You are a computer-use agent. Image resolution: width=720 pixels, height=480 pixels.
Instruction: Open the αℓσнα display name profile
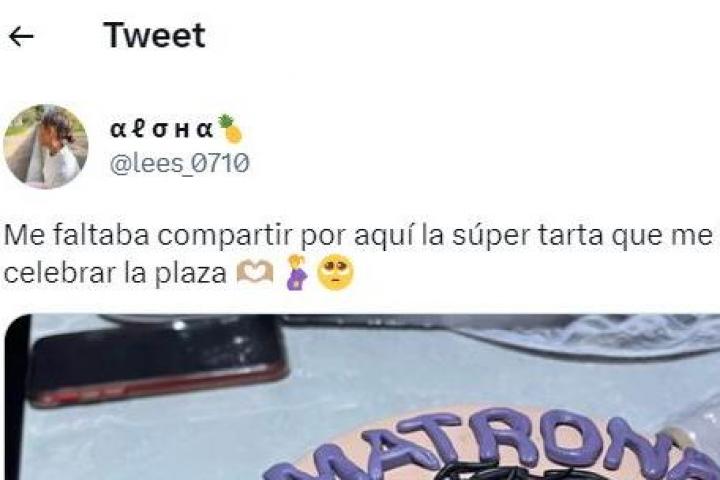162,130
